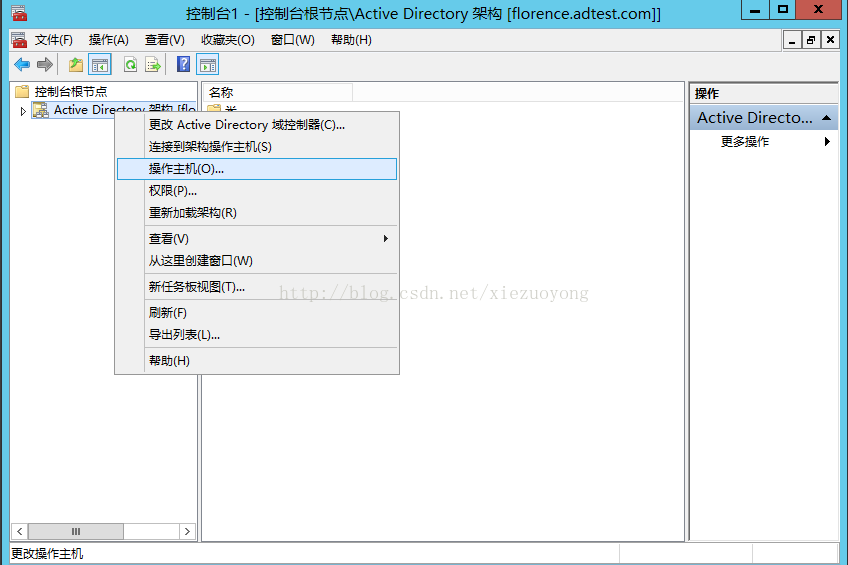Choose 操作主机(O)... in context menu
The width and height of the screenshot is (848, 565).
pos(257,169)
